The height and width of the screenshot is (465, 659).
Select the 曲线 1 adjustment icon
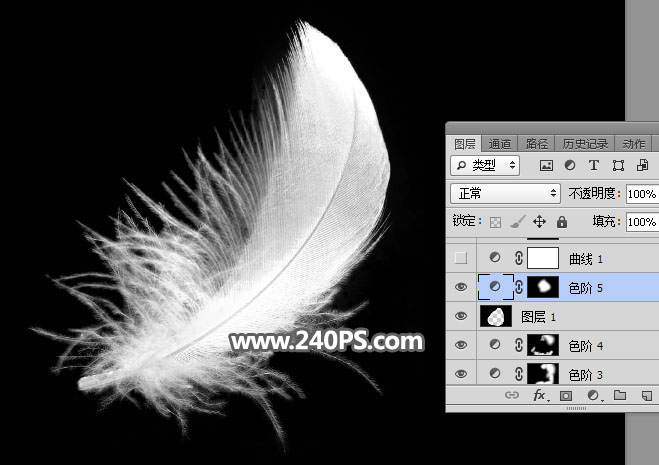[495, 257]
